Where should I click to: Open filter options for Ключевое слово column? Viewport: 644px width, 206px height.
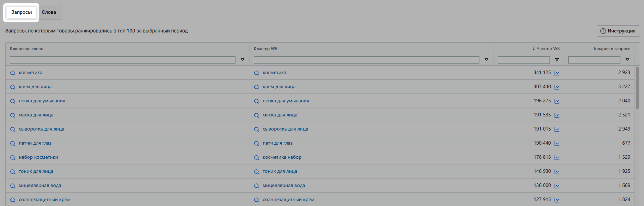(x=242, y=60)
